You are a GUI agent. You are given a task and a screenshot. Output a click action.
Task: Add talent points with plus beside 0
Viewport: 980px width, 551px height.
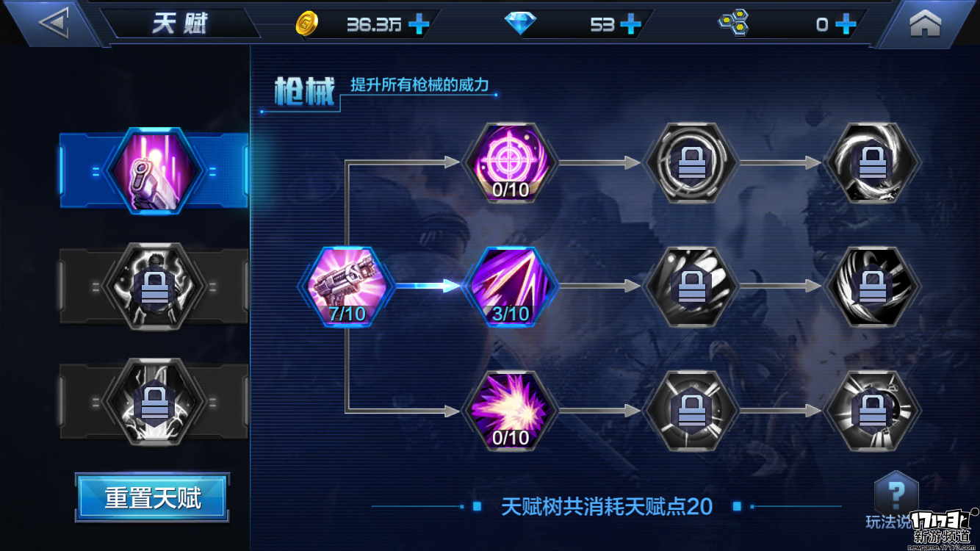(846, 24)
